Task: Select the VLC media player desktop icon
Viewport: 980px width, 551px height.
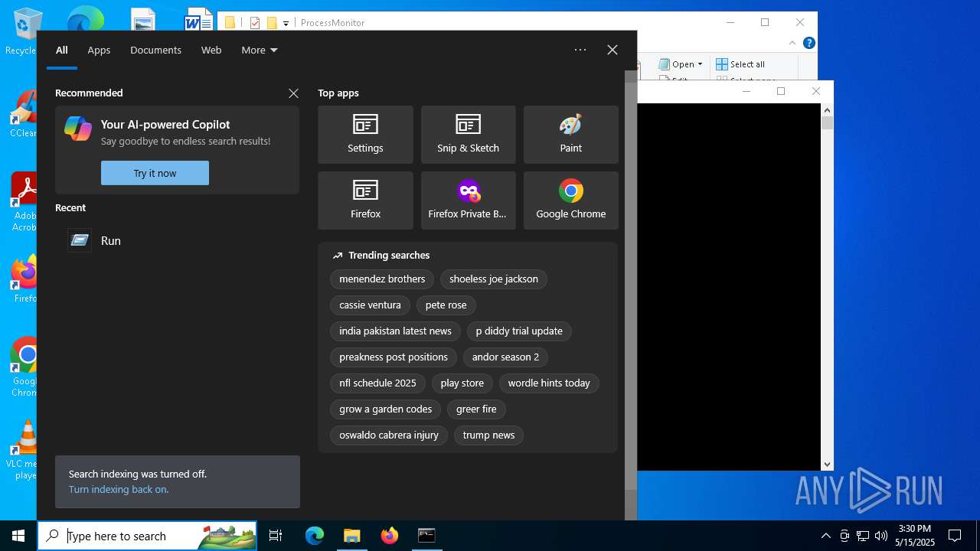Action: (x=23, y=450)
